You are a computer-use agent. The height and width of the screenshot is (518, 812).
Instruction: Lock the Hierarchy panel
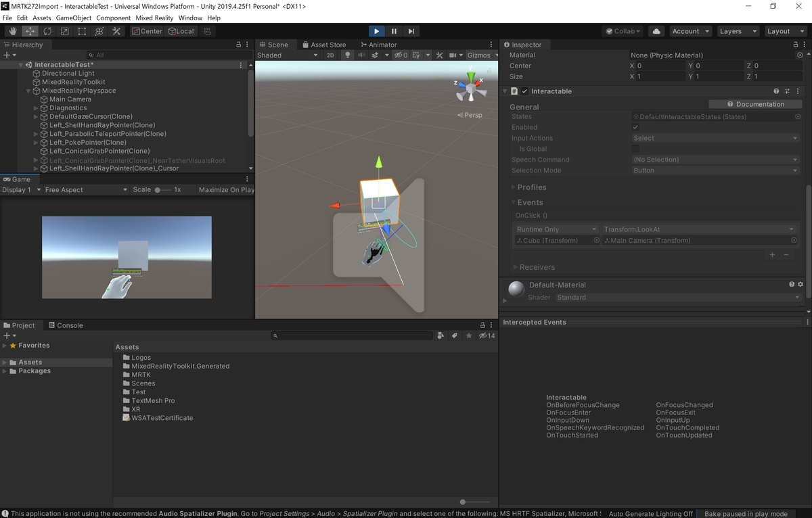coord(238,45)
